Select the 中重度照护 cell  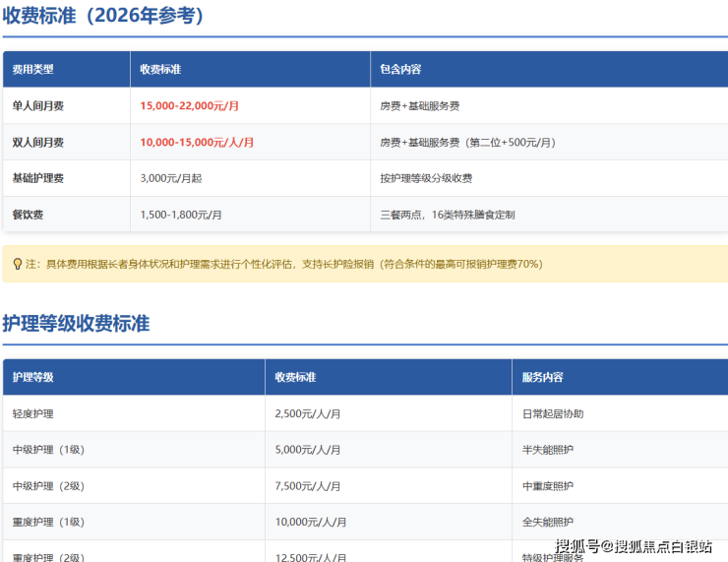547,486
